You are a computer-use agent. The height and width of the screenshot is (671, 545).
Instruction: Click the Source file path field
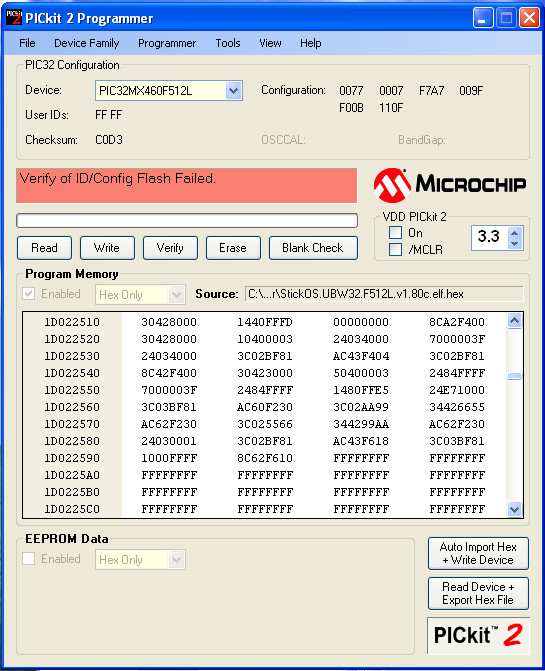tap(384, 294)
